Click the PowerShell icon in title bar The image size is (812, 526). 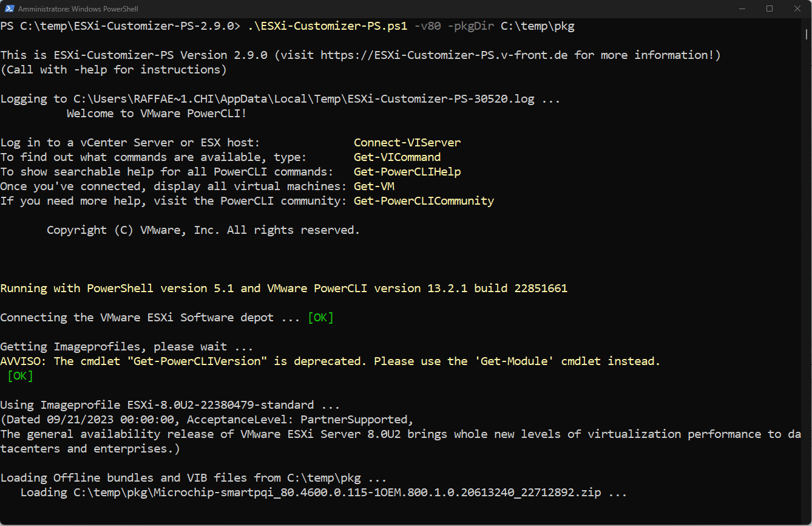(9, 9)
